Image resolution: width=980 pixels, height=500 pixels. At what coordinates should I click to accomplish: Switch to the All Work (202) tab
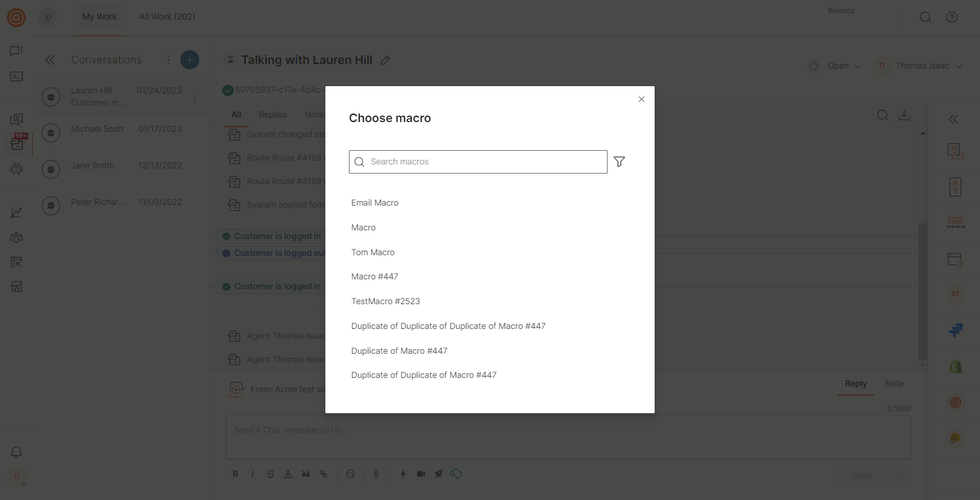pyautogui.click(x=167, y=17)
